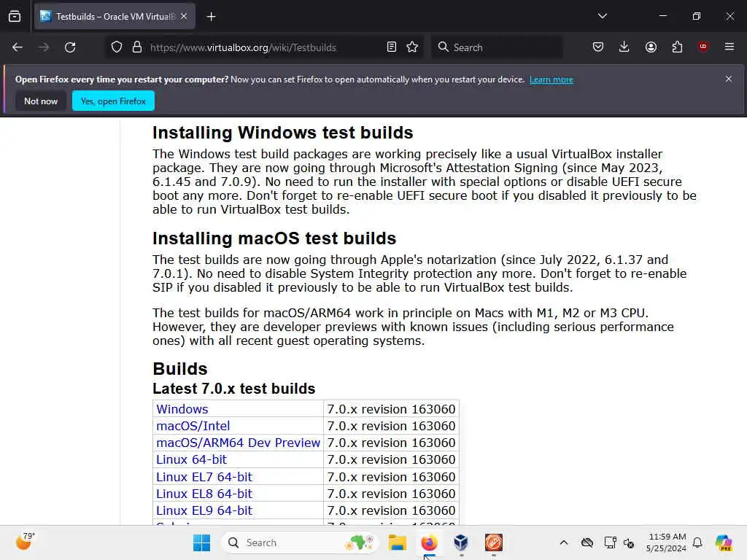747x560 pixels.
Task: Open the Linux EL7 64-bit link
Action: point(204,477)
